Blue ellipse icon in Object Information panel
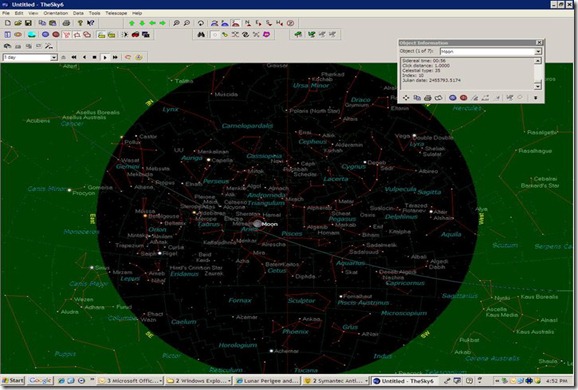Viewport: 578px width, 390px height. [453, 98]
